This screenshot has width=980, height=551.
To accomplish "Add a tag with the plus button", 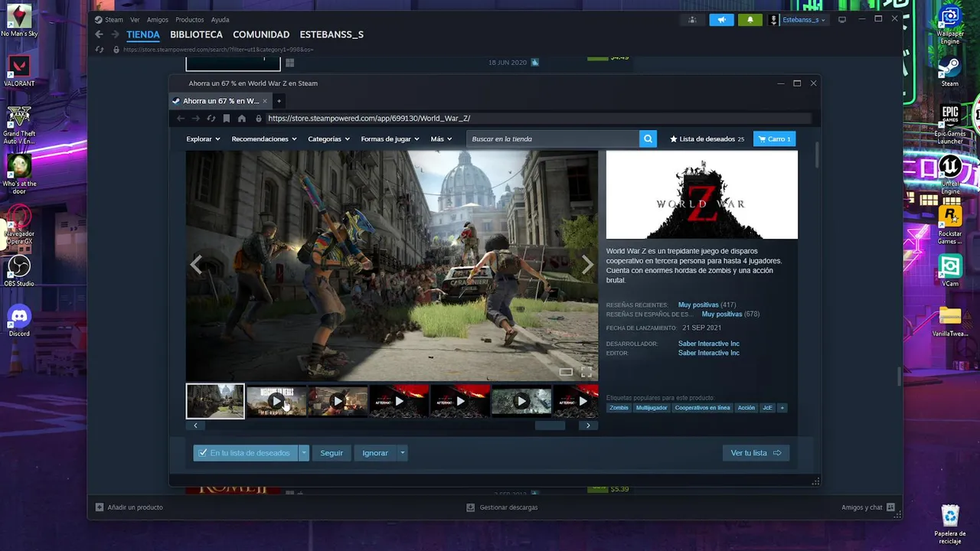I will coord(782,408).
